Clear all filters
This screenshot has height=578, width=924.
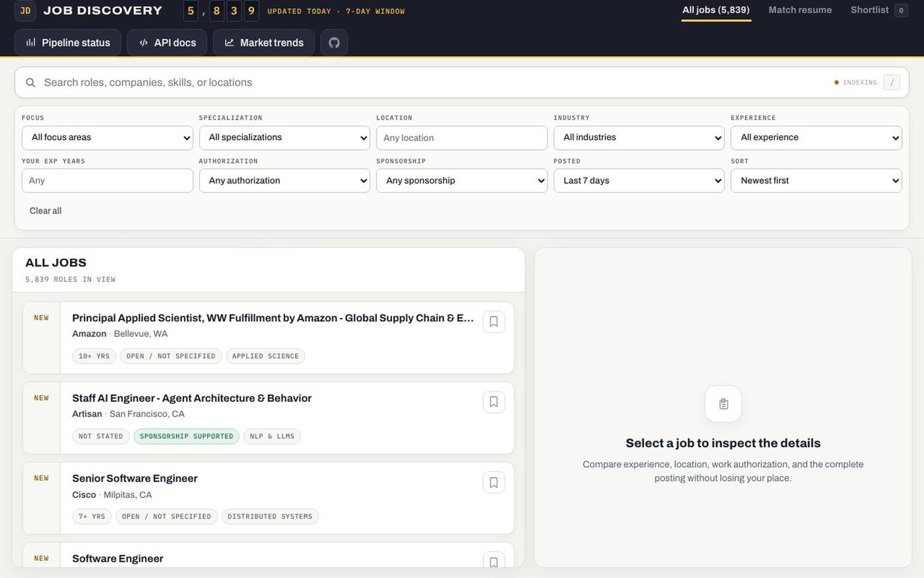(46, 211)
